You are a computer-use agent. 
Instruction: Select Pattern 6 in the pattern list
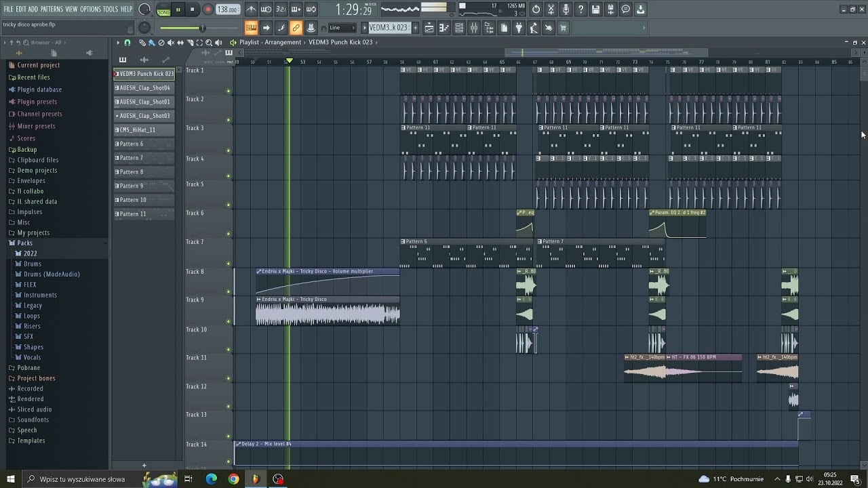[144, 144]
